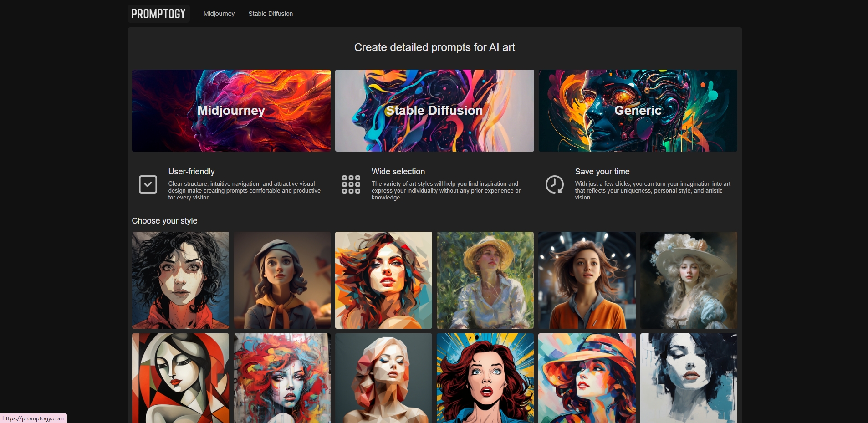The image size is (868, 423).
Task: Choose the low-poly sculpted woman style
Action: [383, 378]
